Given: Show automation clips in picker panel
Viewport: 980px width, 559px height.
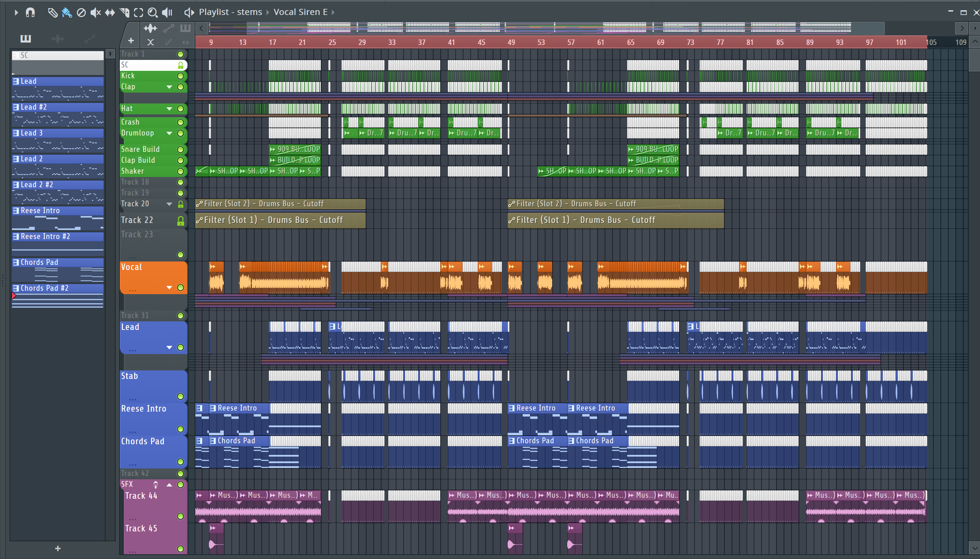Looking at the screenshot, I should (x=90, y=38).
